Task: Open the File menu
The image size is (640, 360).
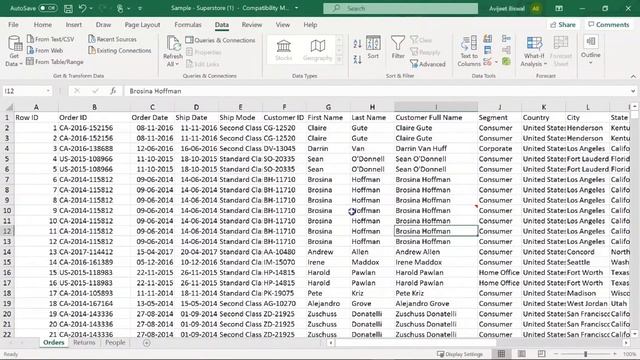Action: [x=13, y=25]
